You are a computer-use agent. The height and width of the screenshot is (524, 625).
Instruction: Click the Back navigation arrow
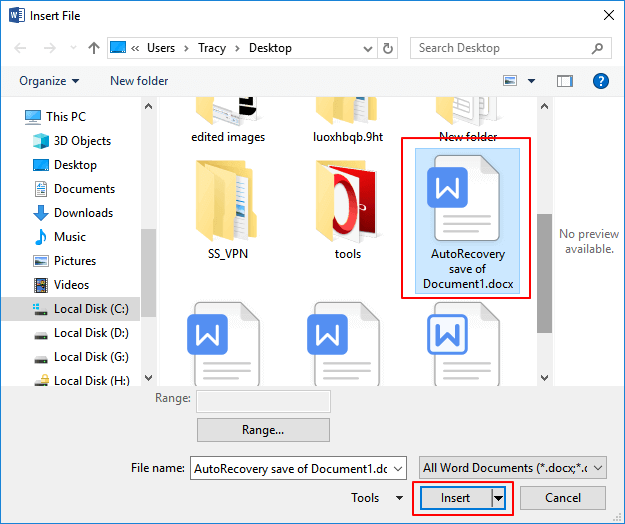click(21, 48)
